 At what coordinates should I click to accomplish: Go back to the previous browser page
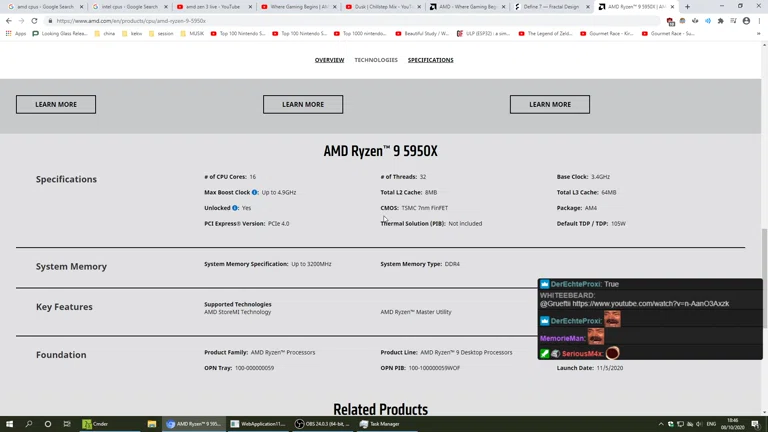tap(9, 21)
